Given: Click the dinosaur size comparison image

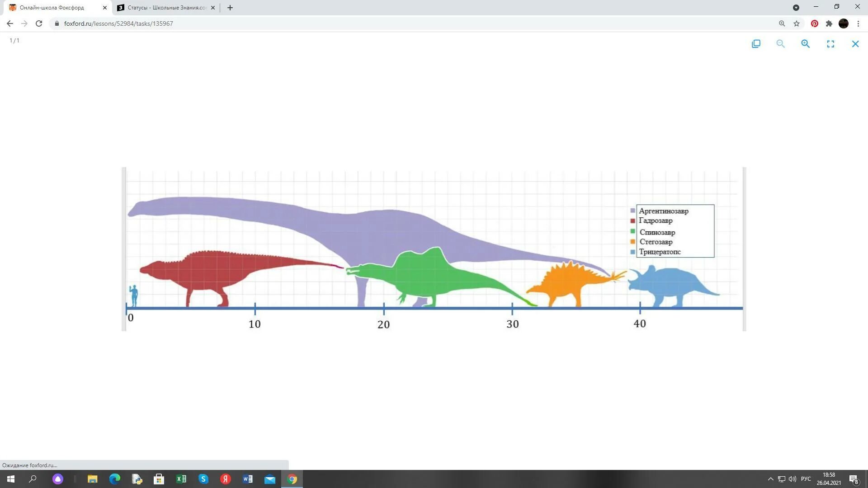Looking at the screenshot, I should (433, 249).
